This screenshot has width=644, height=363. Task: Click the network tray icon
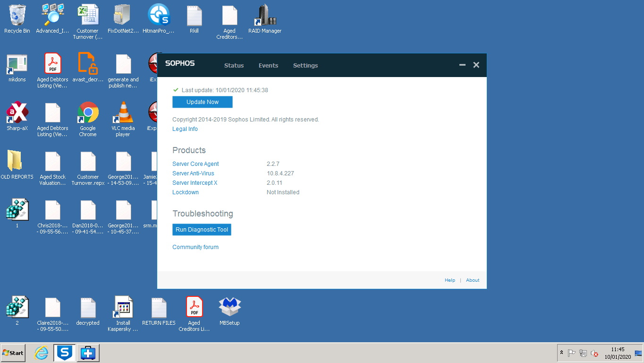[583, 353]
